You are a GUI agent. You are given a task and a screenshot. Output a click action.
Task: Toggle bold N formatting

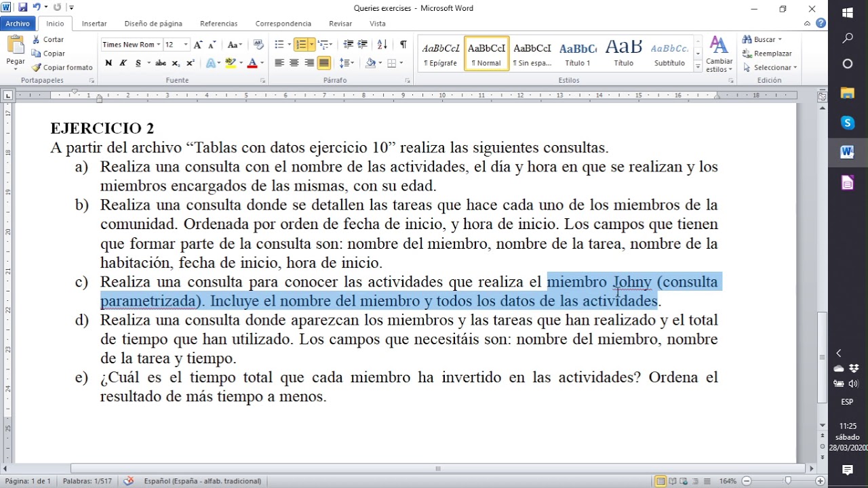(x=108, y=63)
